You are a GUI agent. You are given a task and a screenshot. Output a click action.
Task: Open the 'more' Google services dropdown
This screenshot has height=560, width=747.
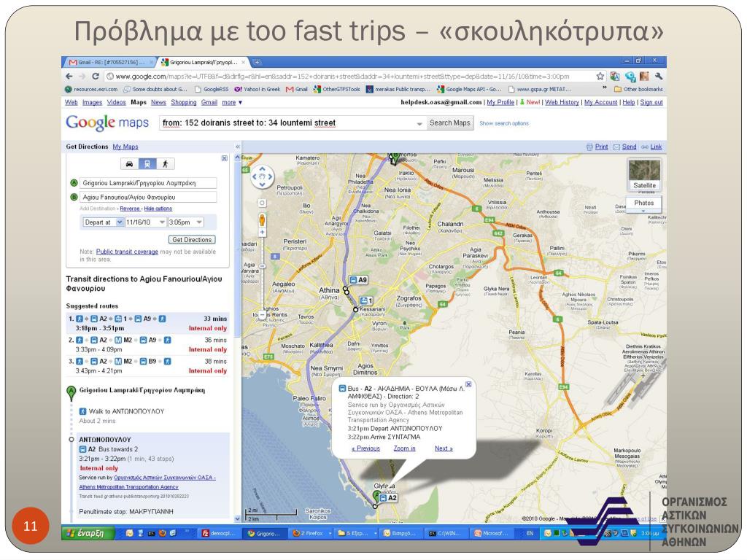tap(232, 102)
